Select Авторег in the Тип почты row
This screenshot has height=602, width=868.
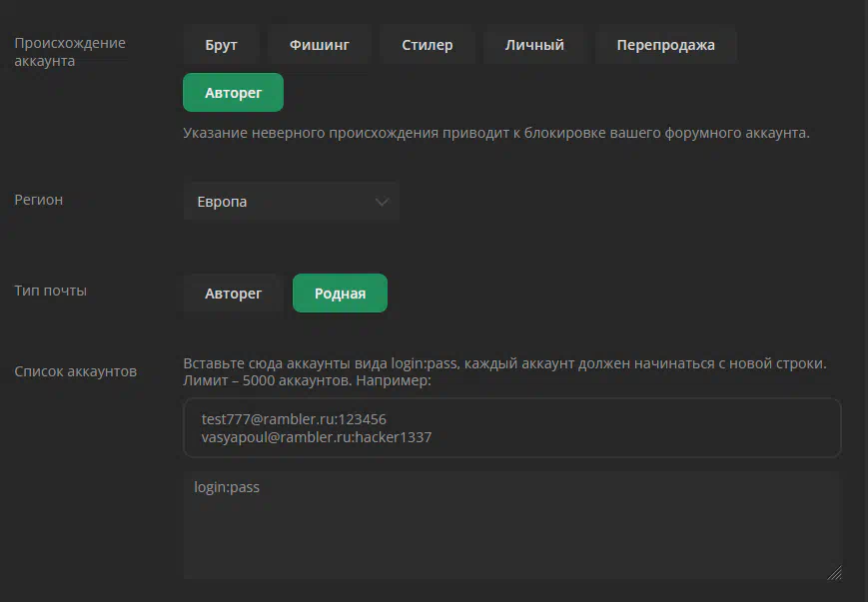233,294
